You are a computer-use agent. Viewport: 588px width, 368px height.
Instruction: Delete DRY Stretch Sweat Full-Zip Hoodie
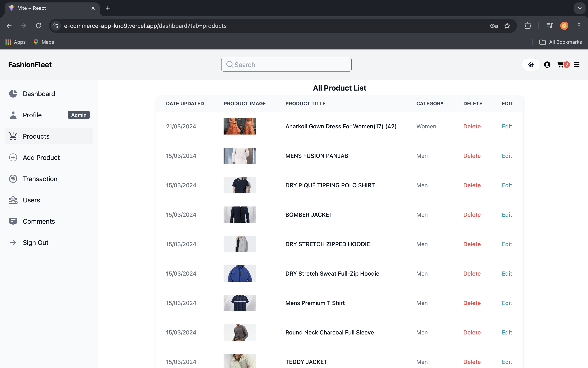[472, 274]
